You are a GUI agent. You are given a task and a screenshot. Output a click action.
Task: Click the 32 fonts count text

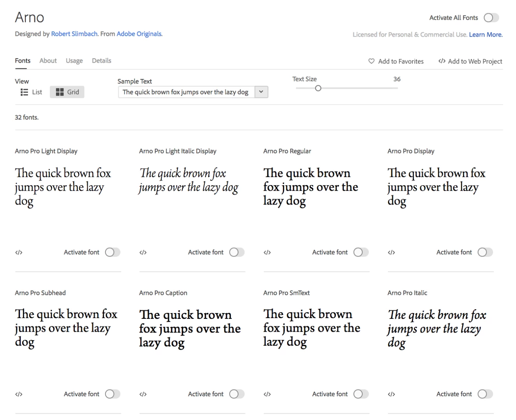[26, 117]
